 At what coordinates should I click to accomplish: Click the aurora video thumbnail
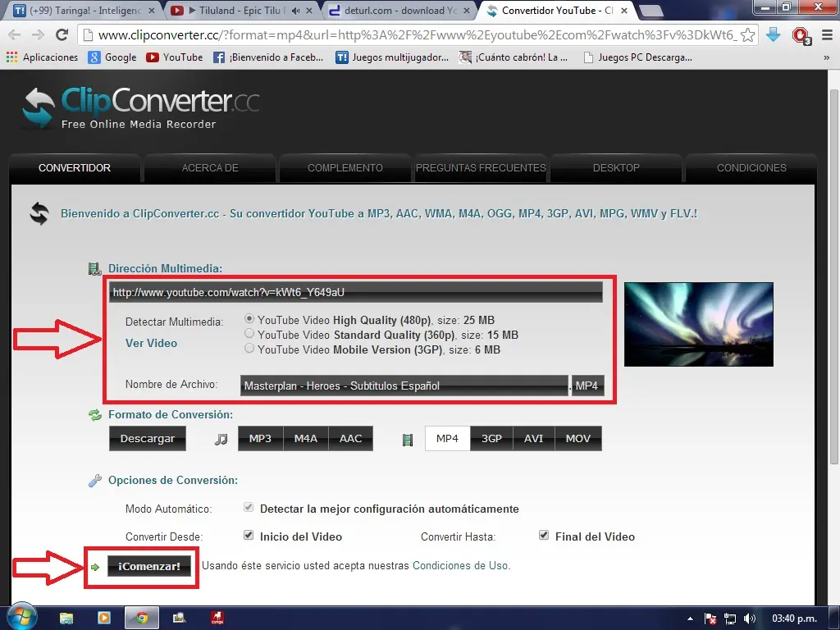click(699, 325)
